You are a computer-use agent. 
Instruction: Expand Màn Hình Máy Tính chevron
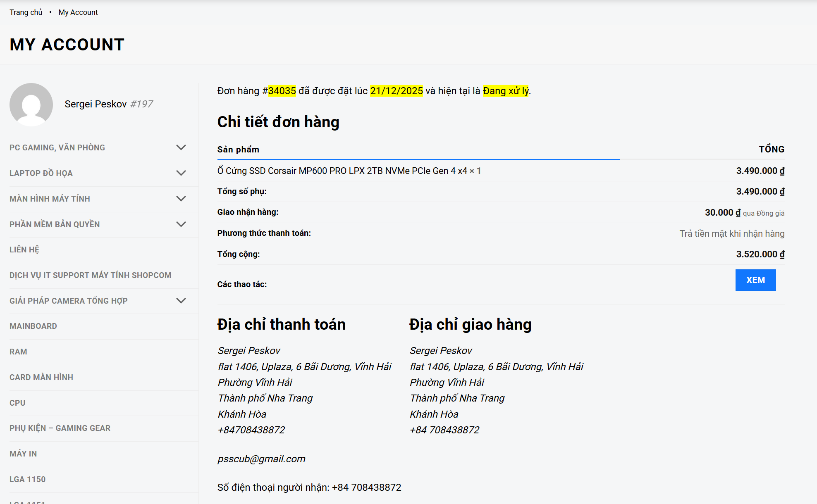(x=181, y=199)
